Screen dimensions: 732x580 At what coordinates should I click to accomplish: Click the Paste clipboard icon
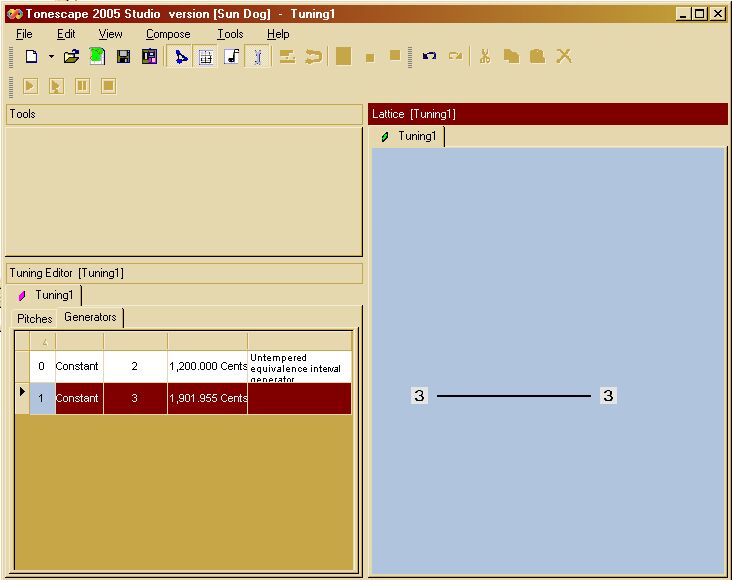coord(537,57)
